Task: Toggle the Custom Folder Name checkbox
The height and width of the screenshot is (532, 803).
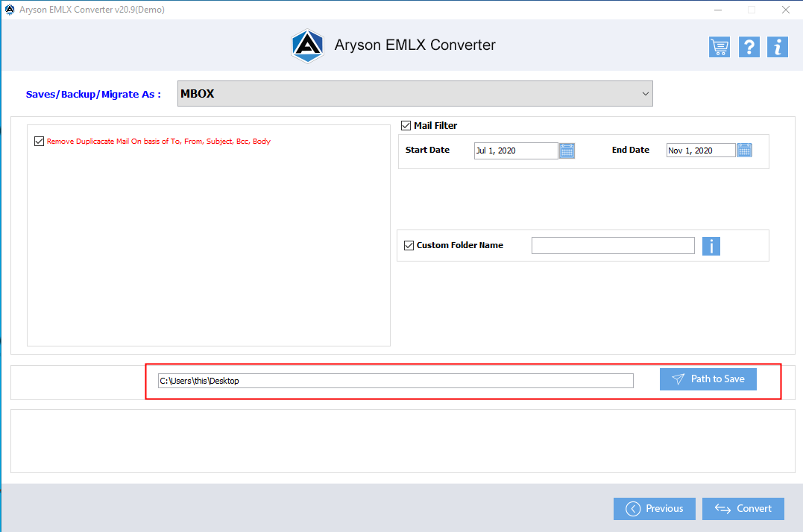Action: point(409,246)
